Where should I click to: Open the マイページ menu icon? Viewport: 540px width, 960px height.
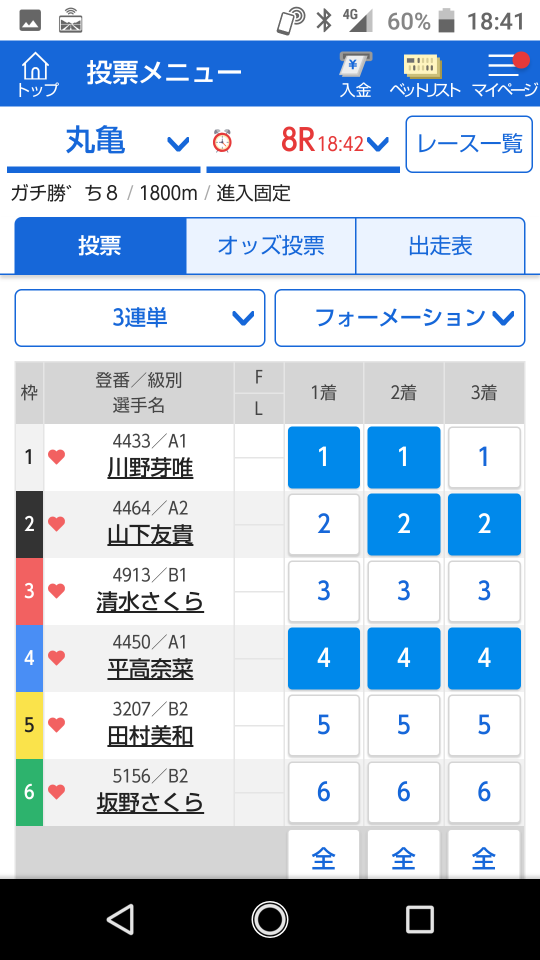click(505, 73)
